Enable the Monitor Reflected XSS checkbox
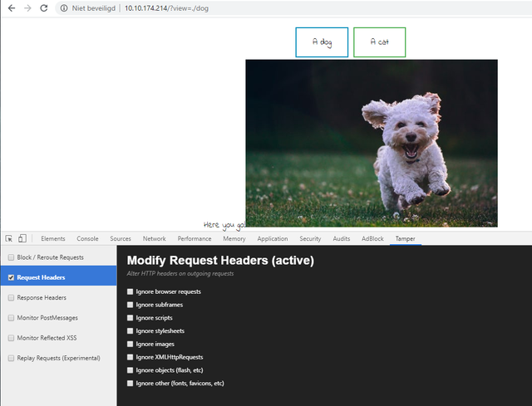Screen dimensions: 532x406 (11, 338)
